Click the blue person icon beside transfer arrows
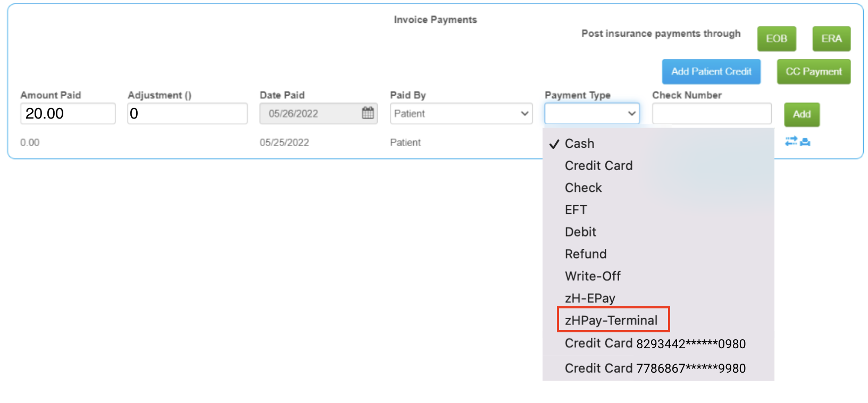 coord(805,141)
